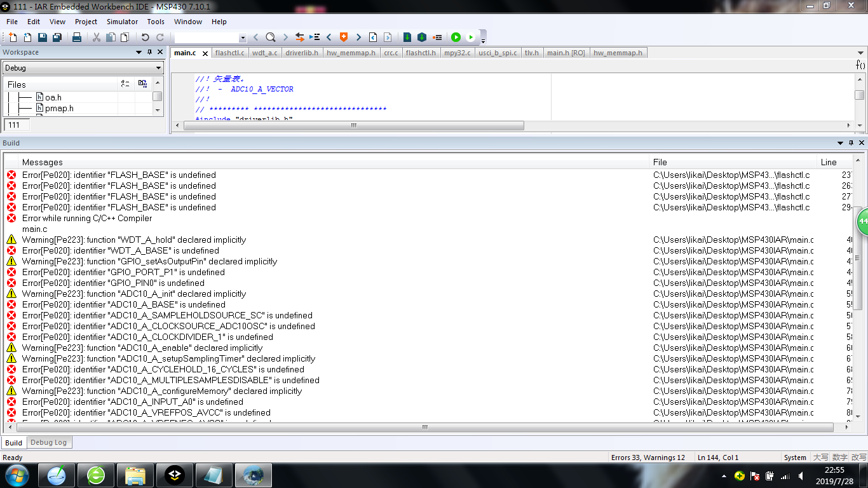Redo the last undone edit
The image size is (868, 488).
coord(160,37)
